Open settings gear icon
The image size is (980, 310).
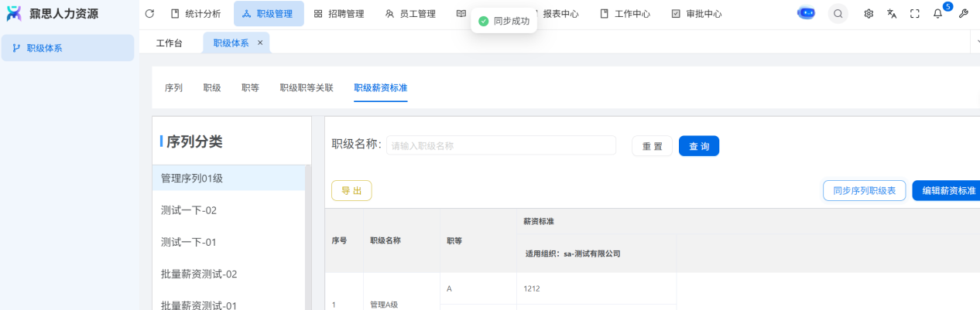[869, 14]
